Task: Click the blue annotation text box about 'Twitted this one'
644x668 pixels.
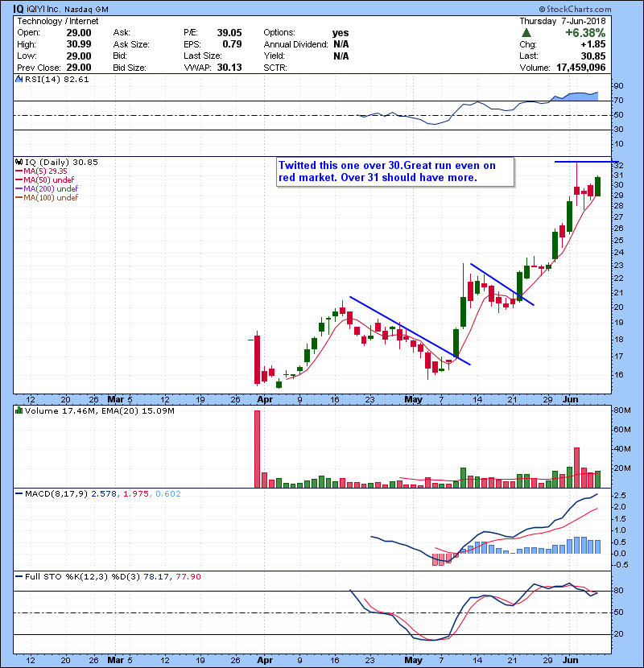Action: click(395, 171)
